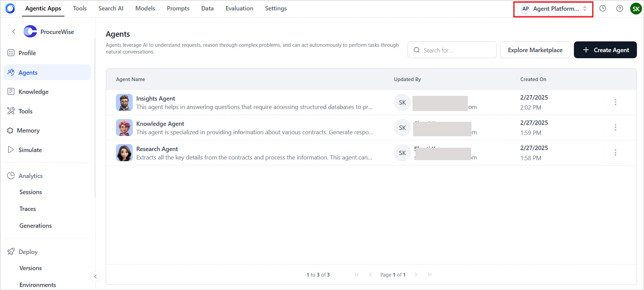This screenshot has height=290, width=644.
Task: Go to the last page
Action: tap(429, 275)
